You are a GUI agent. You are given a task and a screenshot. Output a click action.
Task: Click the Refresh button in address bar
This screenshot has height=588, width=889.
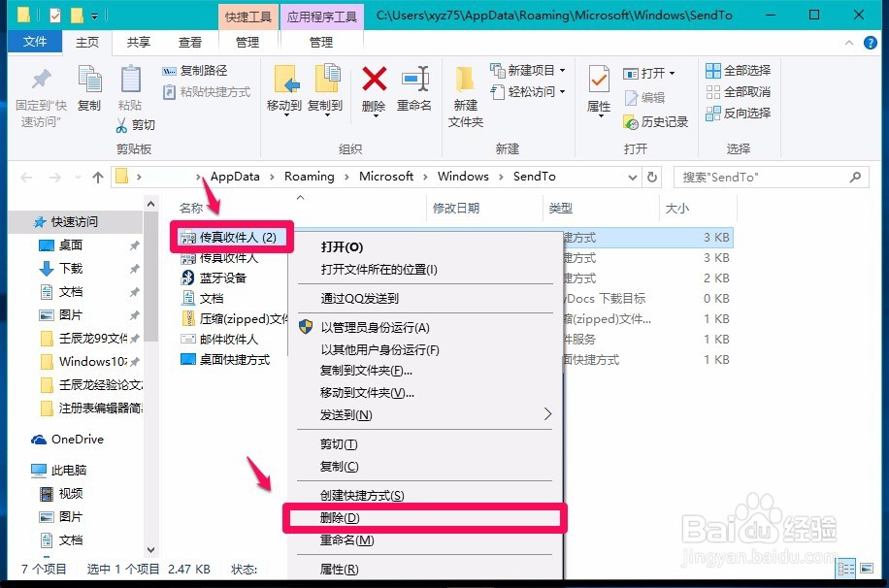point(652,177)
